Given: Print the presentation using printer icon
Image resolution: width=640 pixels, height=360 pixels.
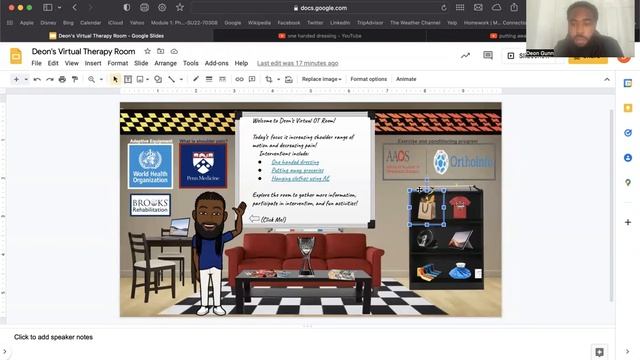Looking at the screenshot, I should 62,79.
